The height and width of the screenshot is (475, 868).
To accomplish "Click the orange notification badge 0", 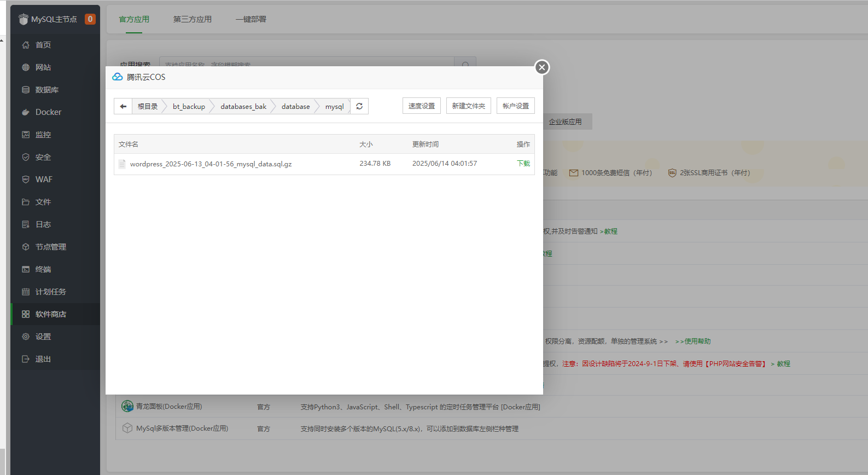I will coord(90,19).
